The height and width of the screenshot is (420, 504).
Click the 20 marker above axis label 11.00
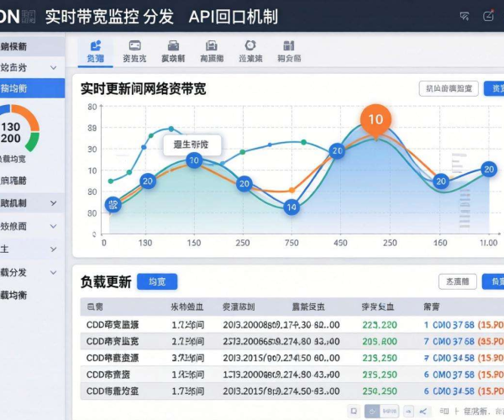tap(489, 170)
